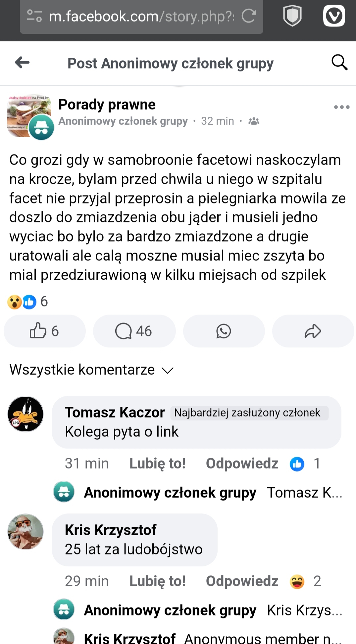Reload page with the refresh icon
The height and width of the screenshot is (644, 356).
pyautogui.click(x=249, y=16)
